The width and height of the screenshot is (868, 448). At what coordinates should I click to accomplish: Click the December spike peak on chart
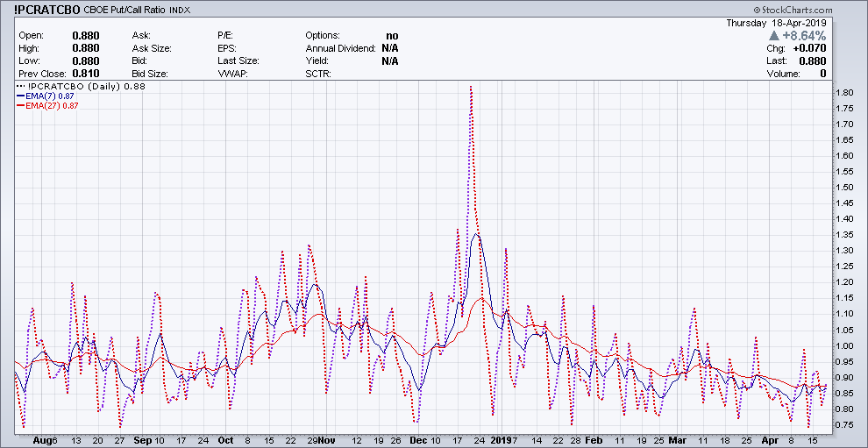click(471, 87)
